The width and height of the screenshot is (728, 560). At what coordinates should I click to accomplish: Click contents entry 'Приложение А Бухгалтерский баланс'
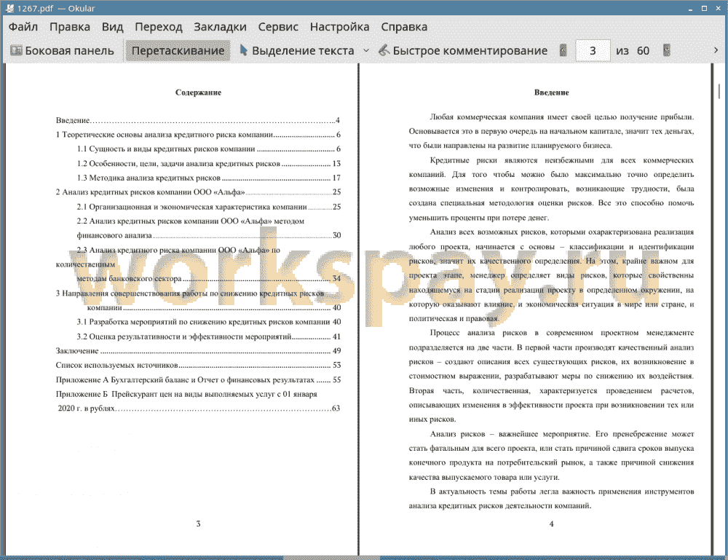pos(198,380)
